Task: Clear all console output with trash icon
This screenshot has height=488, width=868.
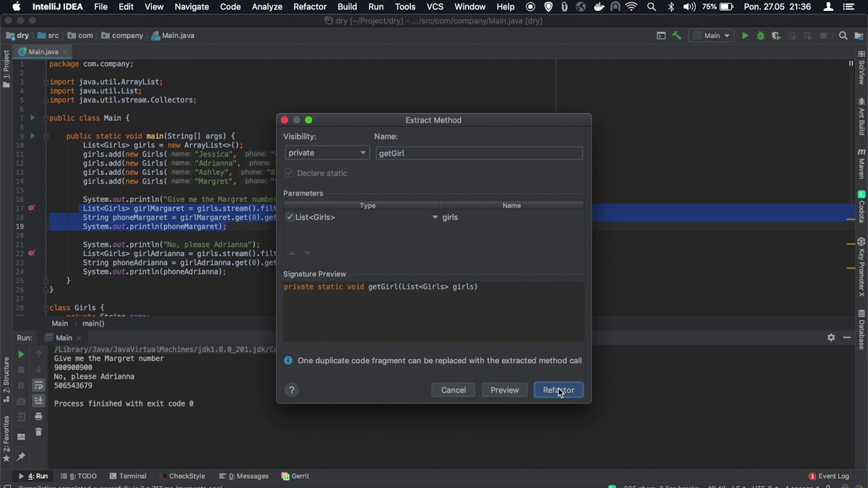Action: (39, 432)
